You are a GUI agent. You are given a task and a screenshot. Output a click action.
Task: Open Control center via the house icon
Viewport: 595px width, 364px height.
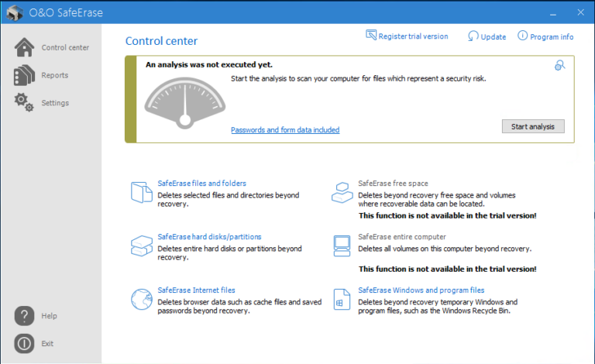pos(24,47)
